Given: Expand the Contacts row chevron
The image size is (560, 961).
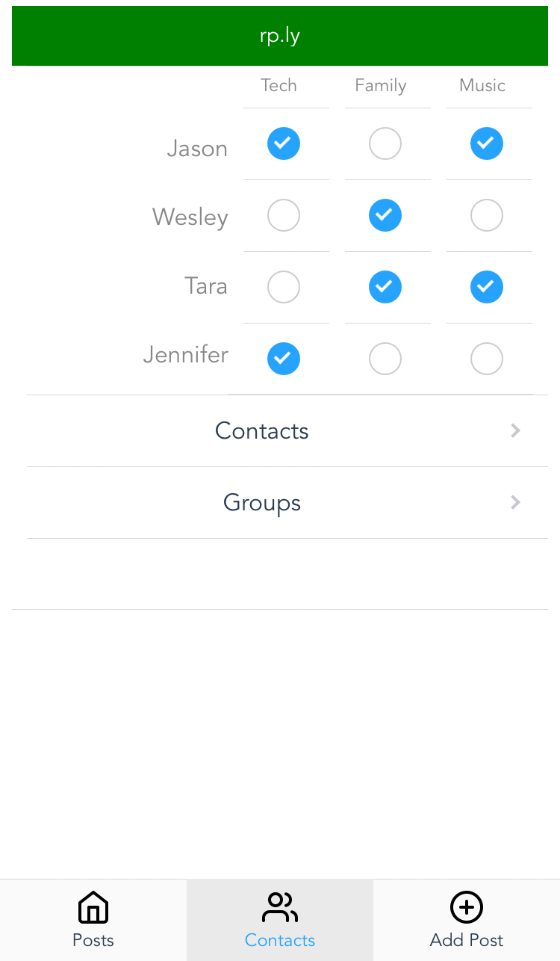Looking at the screenshot, I should click(x=515, y=430).
